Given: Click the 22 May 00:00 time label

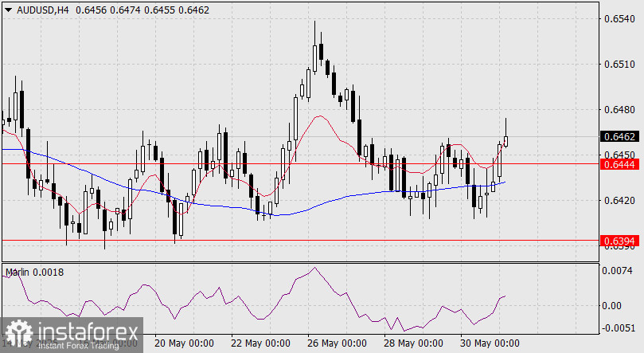Looking at the screenshot, I should coord(260,343).
